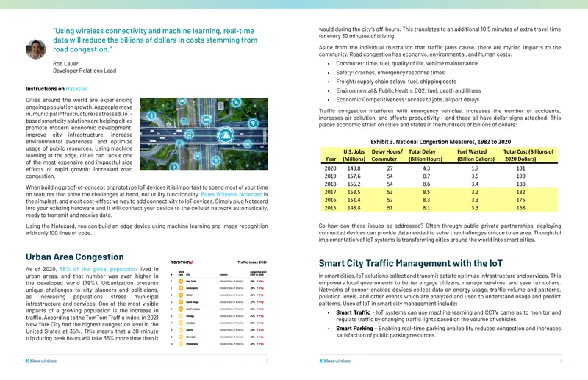The image size is (588, 380).
Task: Click Rob Lauer's profile photo
Action: click(x=35, y=49)
